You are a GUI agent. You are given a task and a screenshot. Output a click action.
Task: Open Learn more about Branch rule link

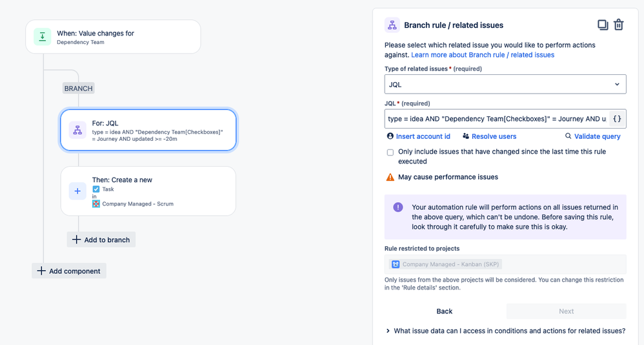483,55
